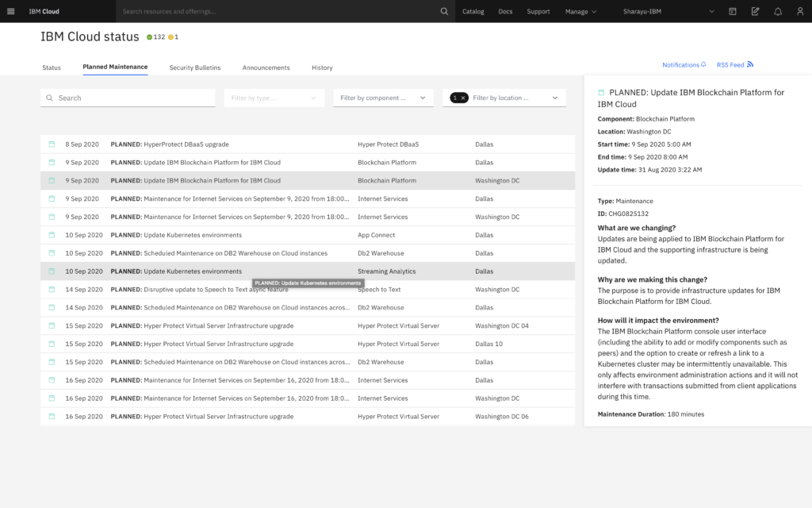
Task: Click the calendar icon on the Washington DC 06 row
Action: [x=52, y=416]
